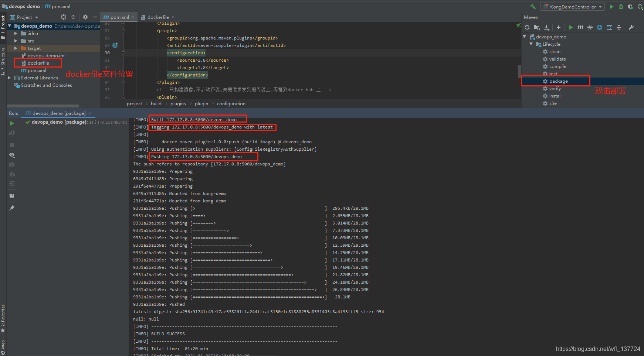644x356 pixels.
Task: Show Maven dependencies diagram icon
Action: (x=609, y=27)
